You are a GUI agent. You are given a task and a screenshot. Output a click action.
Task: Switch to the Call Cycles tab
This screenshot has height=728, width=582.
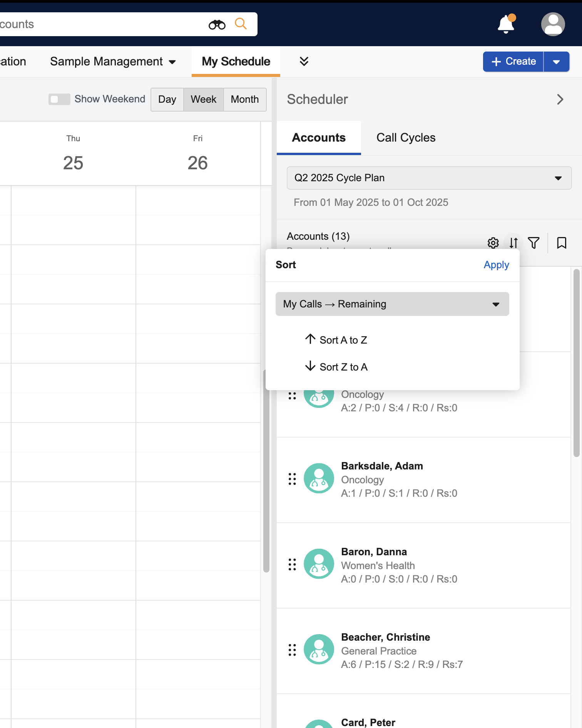[x=406, y=138]
